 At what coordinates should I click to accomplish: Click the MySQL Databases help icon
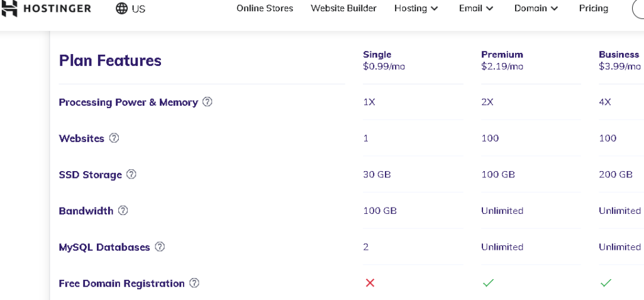click(x=160, y=247)
